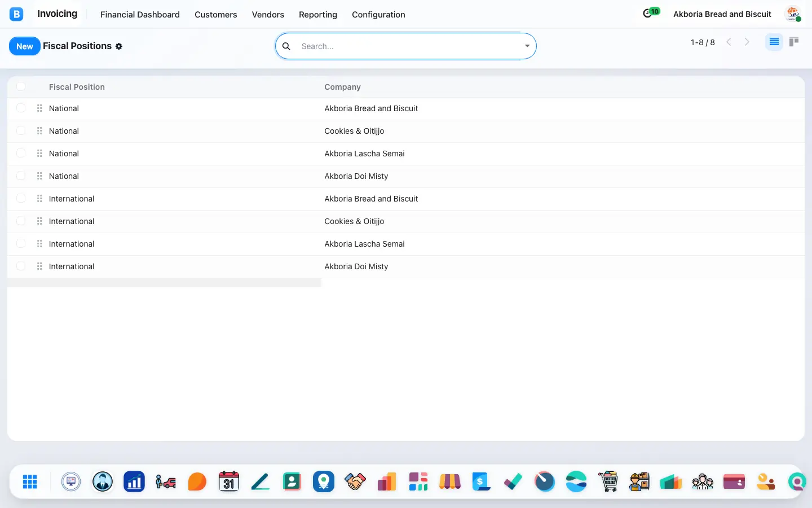Open the blue map pin app in the dock
This screenshot has width=812, height=508.
324,481
